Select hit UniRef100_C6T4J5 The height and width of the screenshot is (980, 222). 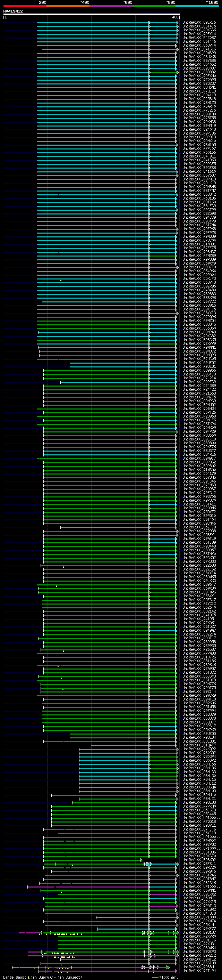[x=199, y=26]
